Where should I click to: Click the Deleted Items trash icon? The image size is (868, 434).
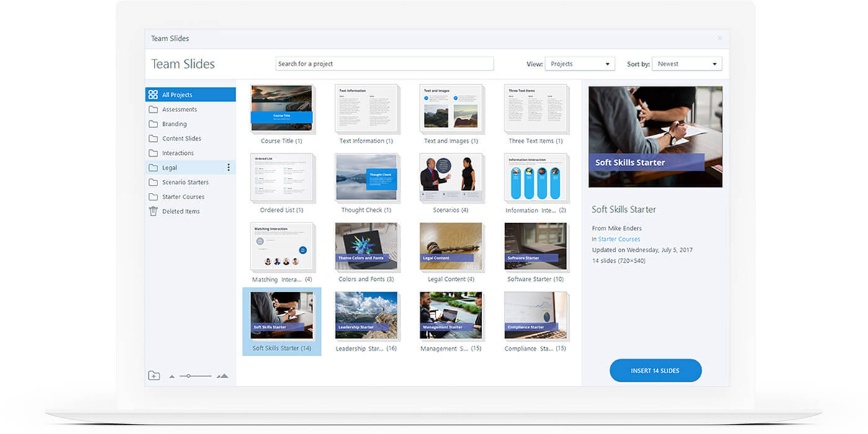coord(153,211)
